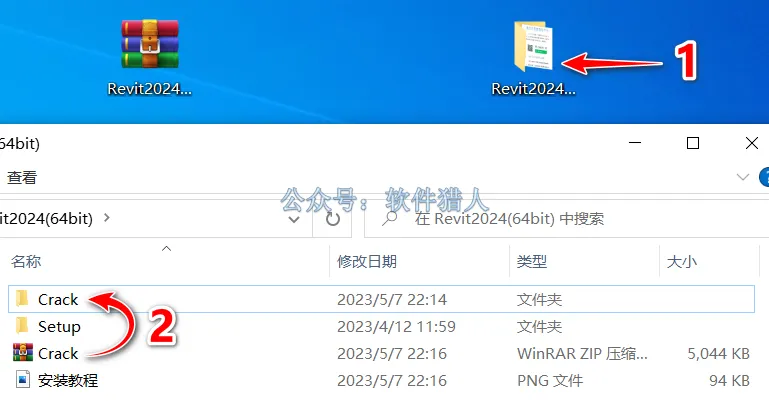Select the date 2023/5/7 22:14
The height and width of the screenshot is (401, 769).
392,299
